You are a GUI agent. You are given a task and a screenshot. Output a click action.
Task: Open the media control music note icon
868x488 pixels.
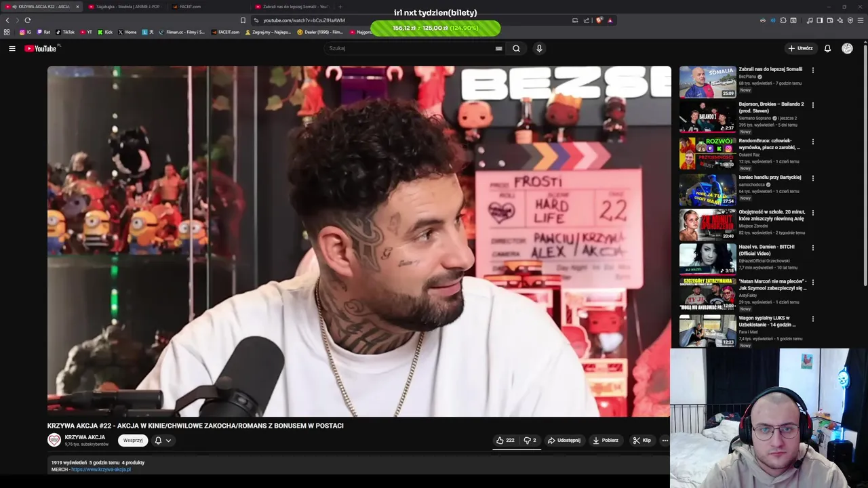pyautogui.click(x=810, y=20)
